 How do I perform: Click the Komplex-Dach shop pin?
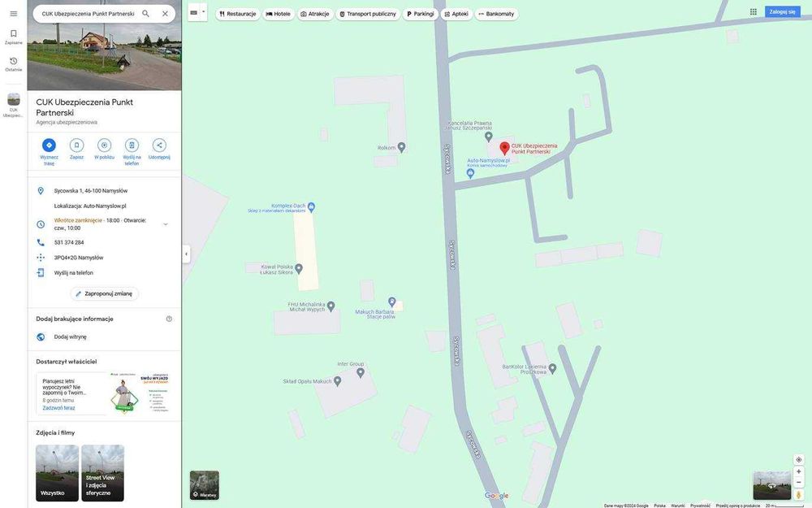click(x=311, y=208)
